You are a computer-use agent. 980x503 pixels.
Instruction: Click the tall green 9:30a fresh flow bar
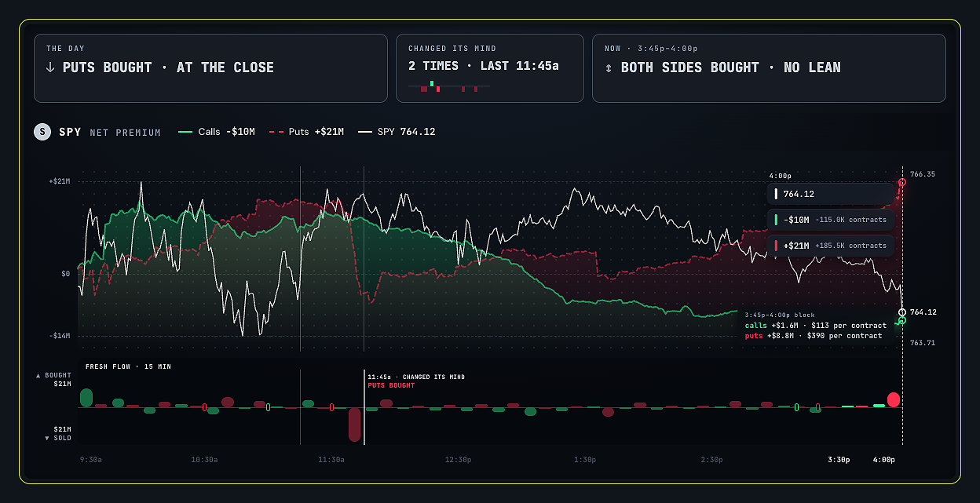tap(86, 397)
